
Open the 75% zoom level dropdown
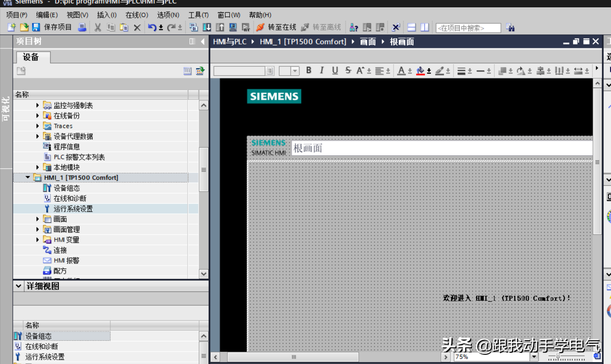[x=534, y=357]
